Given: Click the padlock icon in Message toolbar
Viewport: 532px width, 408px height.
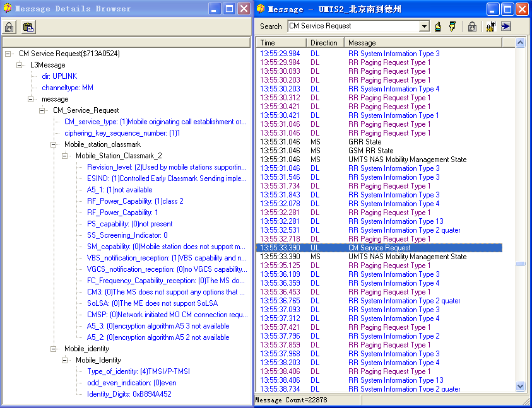Looking at the screenshot, I should pos(472,26).
